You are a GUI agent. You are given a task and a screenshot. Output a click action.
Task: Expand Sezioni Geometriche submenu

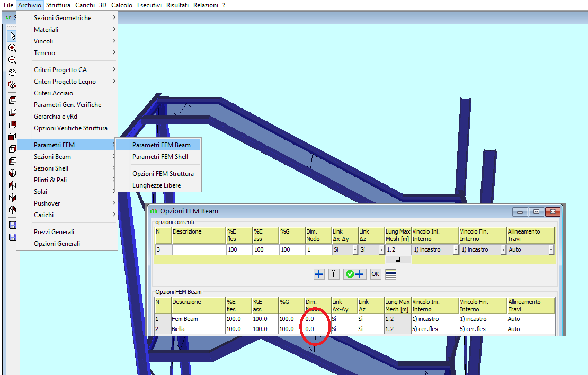pyautogui.click(x=67, y=18)
